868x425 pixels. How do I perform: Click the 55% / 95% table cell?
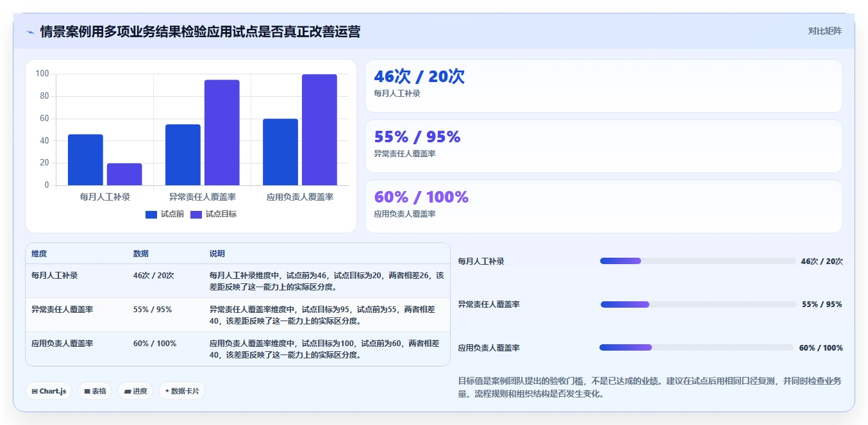click(x=153, y=309)
